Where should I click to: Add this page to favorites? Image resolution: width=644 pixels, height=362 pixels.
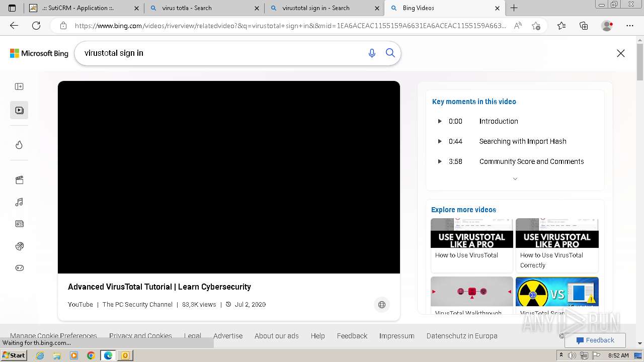(x=536, y=26)
